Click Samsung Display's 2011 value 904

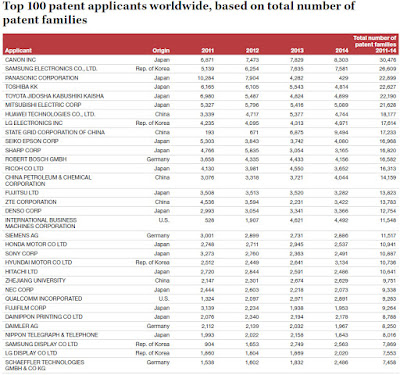pos(209,344)
